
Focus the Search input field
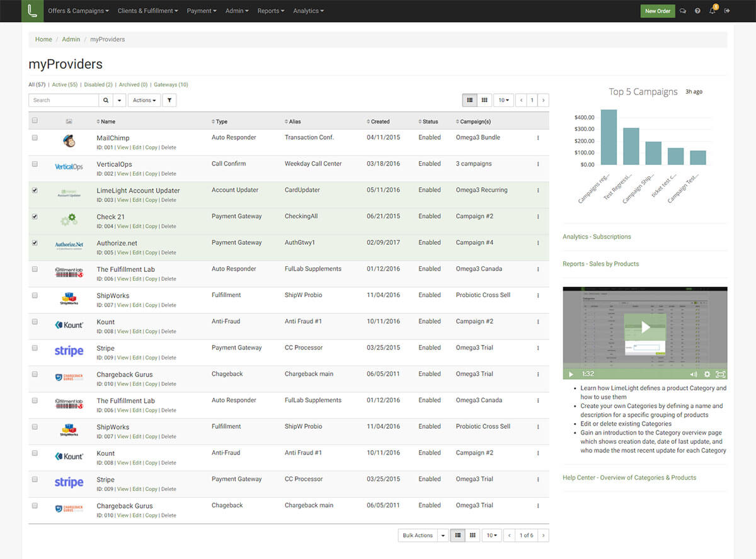point(64,100)
